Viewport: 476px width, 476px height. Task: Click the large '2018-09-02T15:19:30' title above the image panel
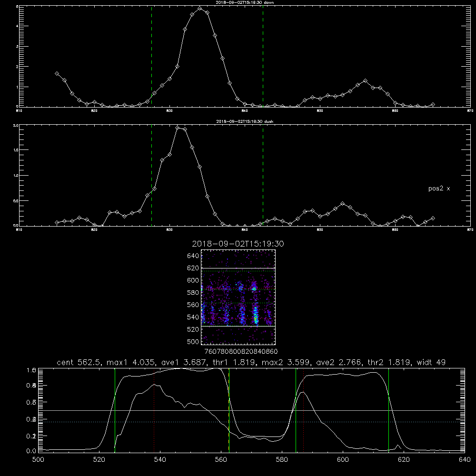pyautogui.click(x=238, y=244)
